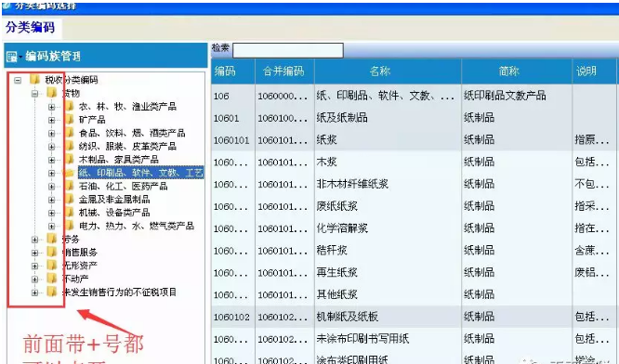Image resolution: width=619 pixels, height=364 pixels.
Task: Expand the 劳务 tree node
Action: tap(34, 240)
